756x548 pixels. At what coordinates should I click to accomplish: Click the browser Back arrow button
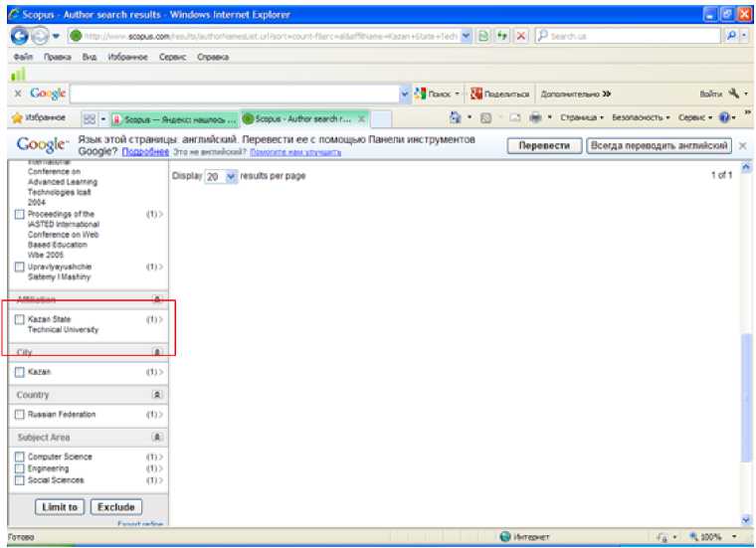click(19, 36)
